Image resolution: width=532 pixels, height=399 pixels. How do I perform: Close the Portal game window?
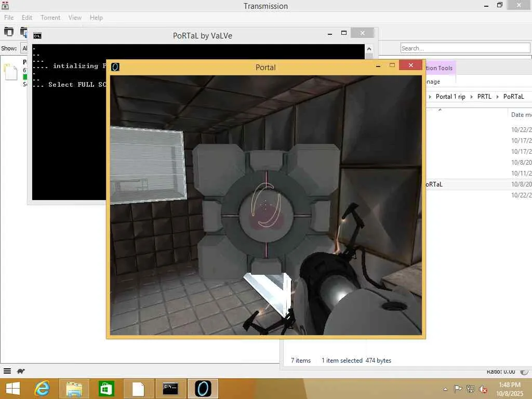pyautogui.click(x=411, y=65)
